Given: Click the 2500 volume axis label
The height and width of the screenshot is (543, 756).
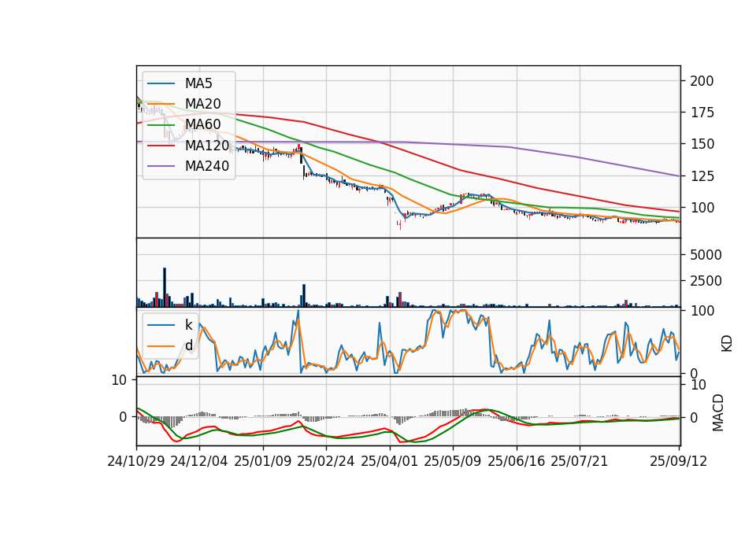Looking at the screenshot, I should coord(706,281).
